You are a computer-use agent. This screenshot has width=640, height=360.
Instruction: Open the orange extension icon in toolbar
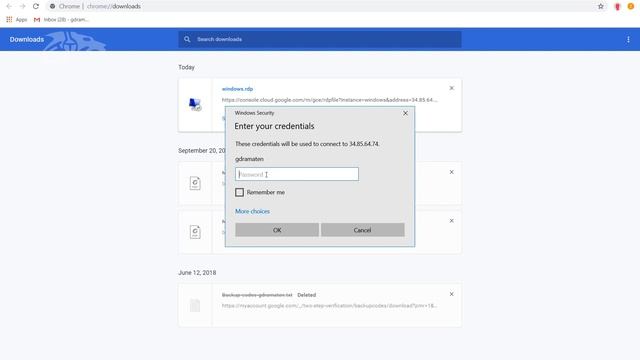631,6
